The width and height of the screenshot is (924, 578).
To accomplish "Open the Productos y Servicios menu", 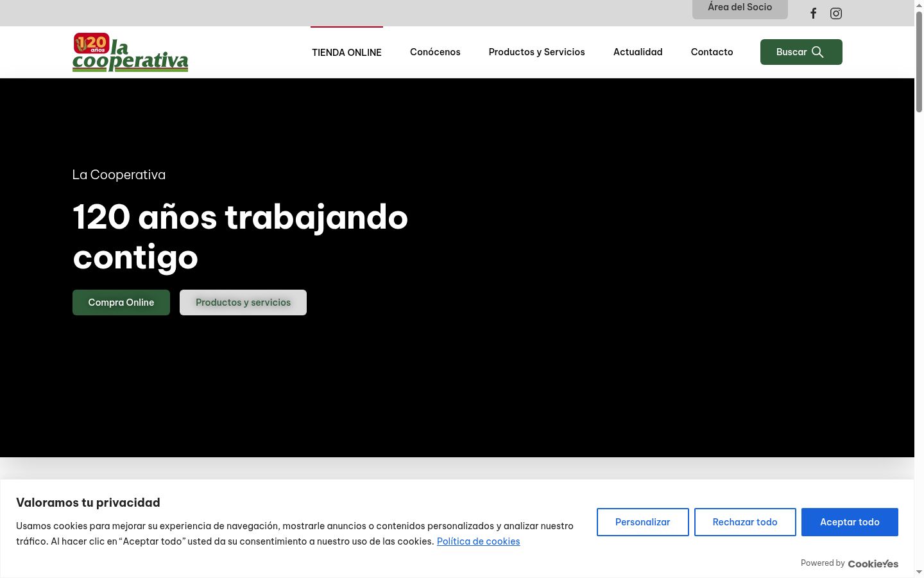I will 536,52.
